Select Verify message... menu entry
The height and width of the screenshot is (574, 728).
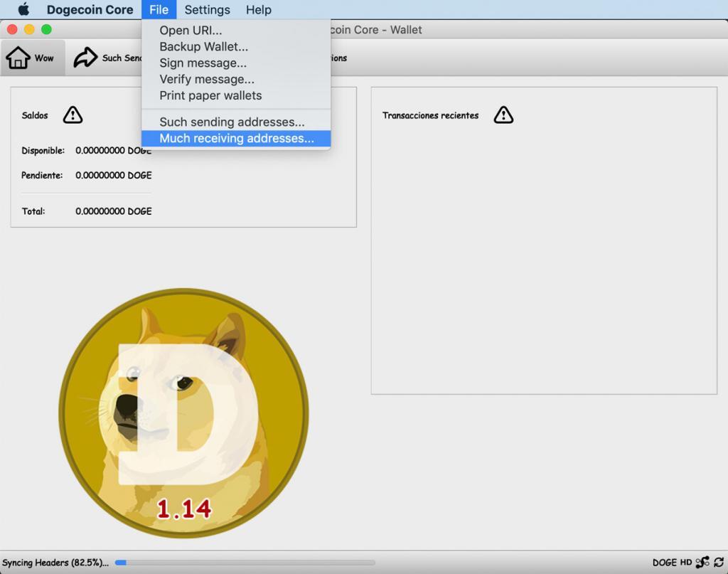click(x=236, y=79)
